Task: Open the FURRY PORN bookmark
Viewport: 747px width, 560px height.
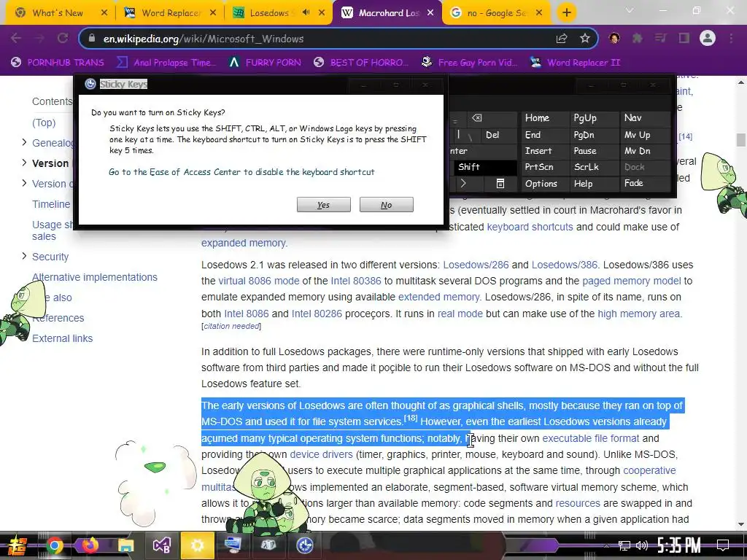Action: [265, 63]
